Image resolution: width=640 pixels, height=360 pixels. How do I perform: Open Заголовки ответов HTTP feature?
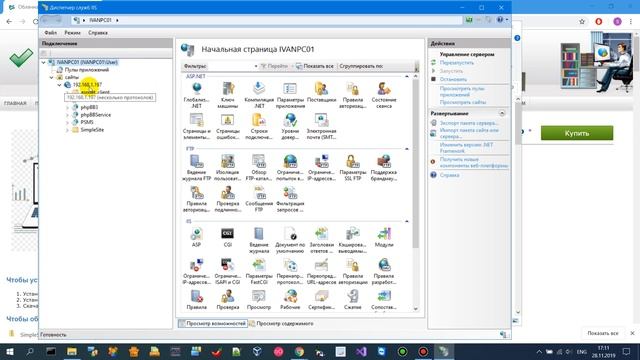[321, 240]
